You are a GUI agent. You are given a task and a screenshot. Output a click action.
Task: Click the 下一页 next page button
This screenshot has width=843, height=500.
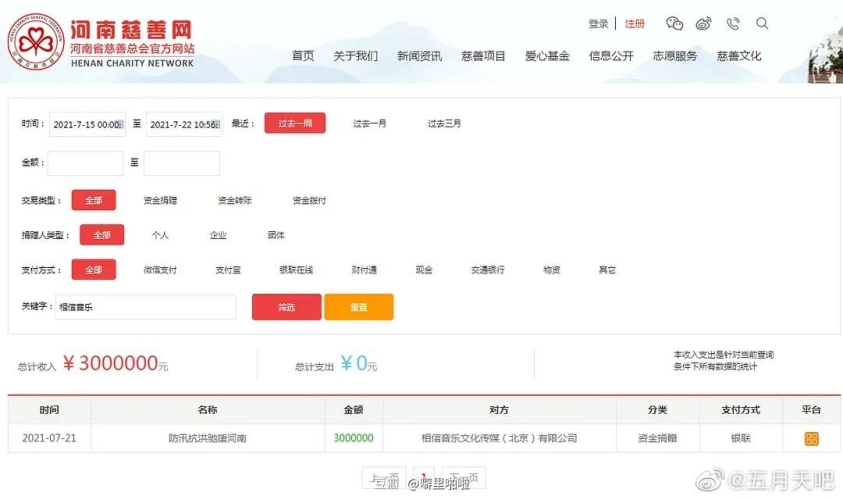[464, 478]
